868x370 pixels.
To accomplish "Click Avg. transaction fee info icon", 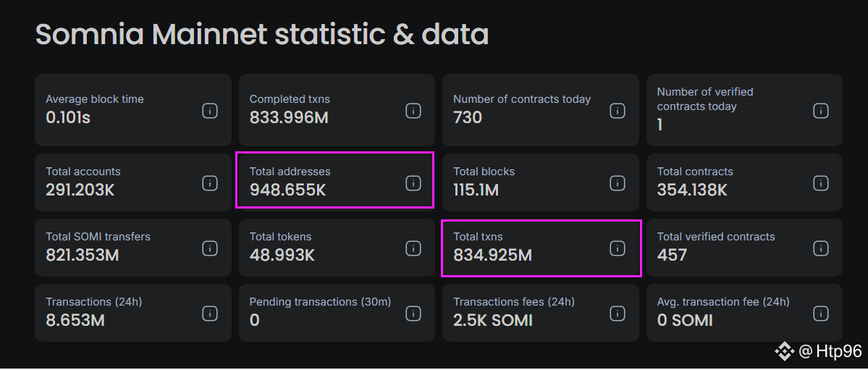I will coord(821,314).
